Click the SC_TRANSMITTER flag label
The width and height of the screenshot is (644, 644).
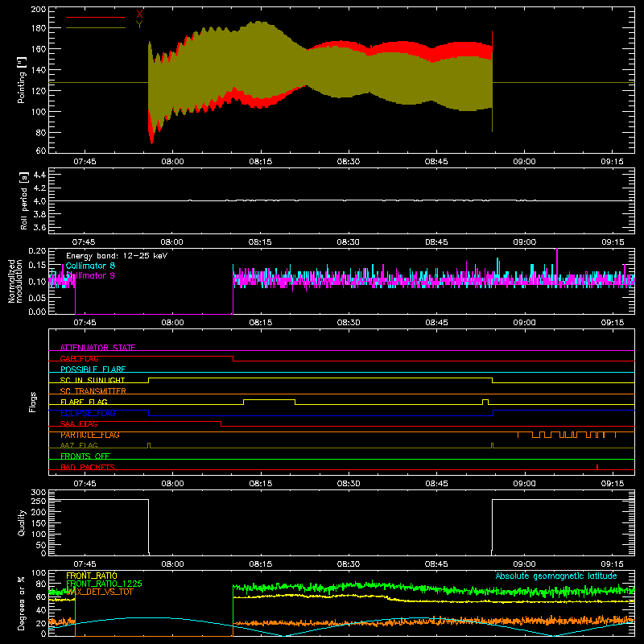click(x=93, y=391)
